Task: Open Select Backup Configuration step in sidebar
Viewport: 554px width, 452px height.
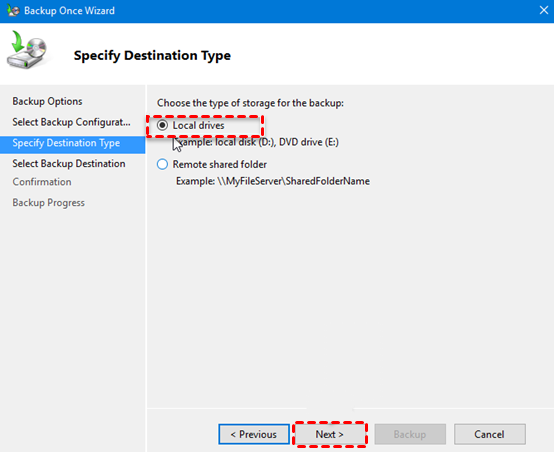Action: point(71,122)
